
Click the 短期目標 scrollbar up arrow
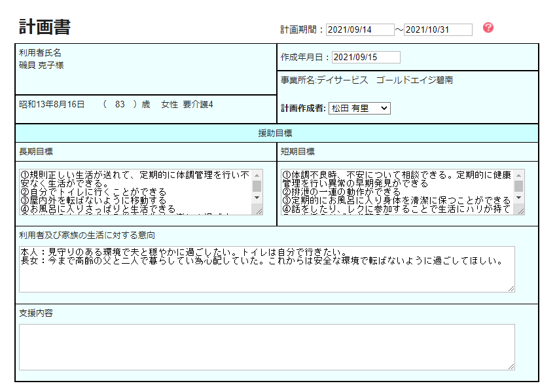tap(519, 175)
